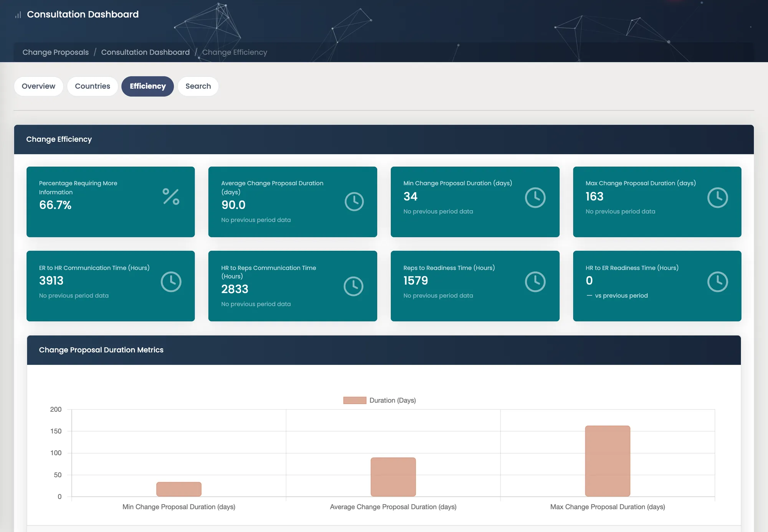The height and width of the screenshot is (532, 768).
Task: Click the Average Change Proposal Duration bar in chart
Action: click(x=393, y=477)
